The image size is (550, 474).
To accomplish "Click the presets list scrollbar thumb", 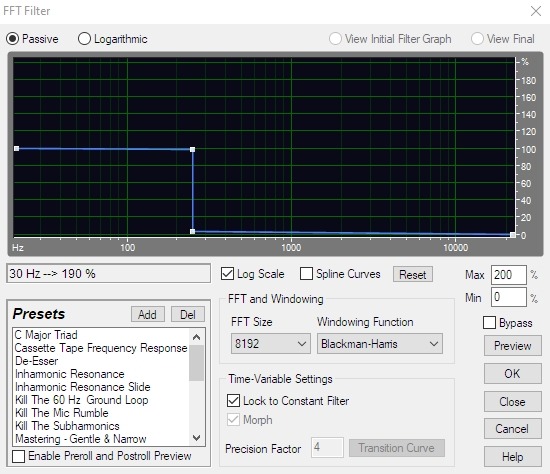I will (x=197, y=363).
